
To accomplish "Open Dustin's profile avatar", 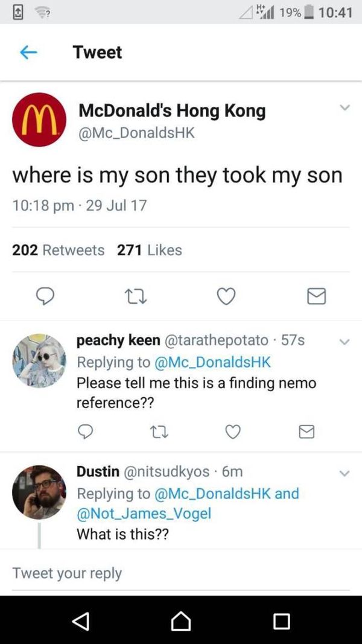I will click(39, 492).
